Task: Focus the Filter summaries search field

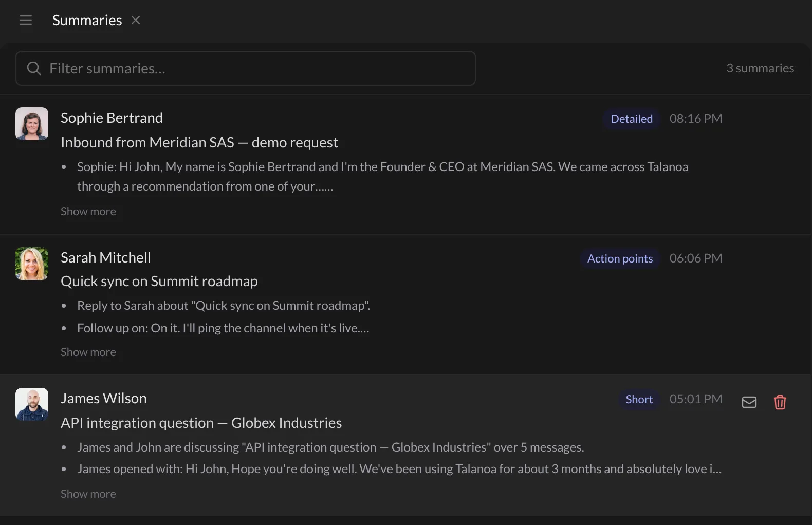Action: point(246,68)
